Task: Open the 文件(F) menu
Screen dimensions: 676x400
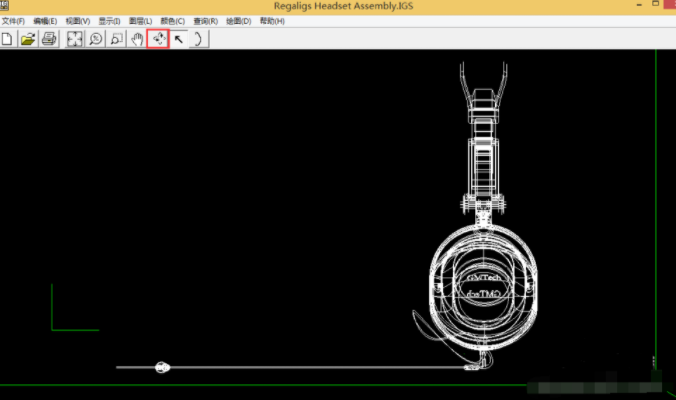Action: 14,21
